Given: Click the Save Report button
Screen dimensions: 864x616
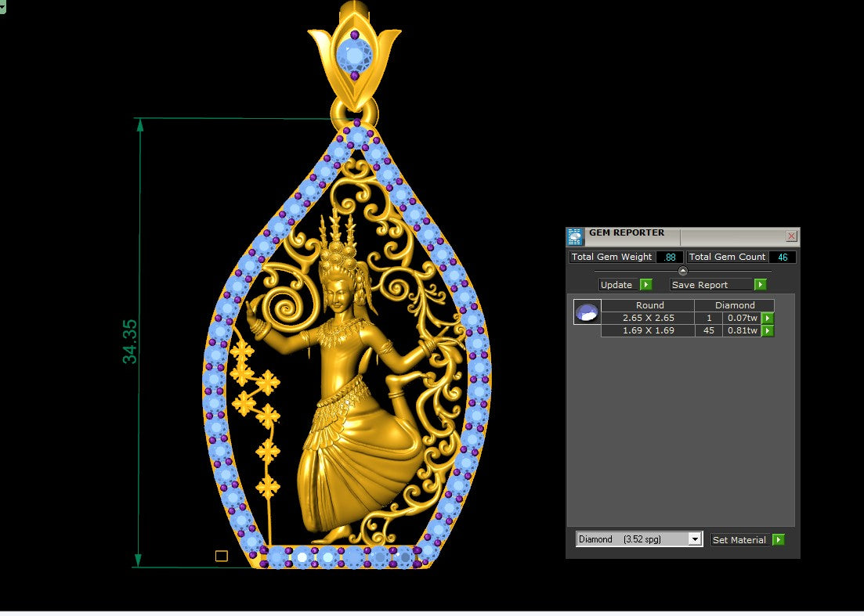Looking at the screenshot, I should [x=711, y=285].
